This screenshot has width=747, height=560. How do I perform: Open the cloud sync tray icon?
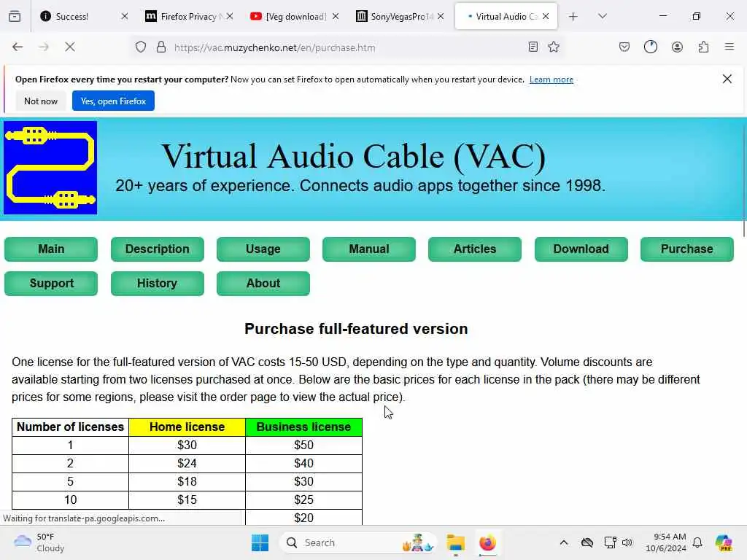587,542
